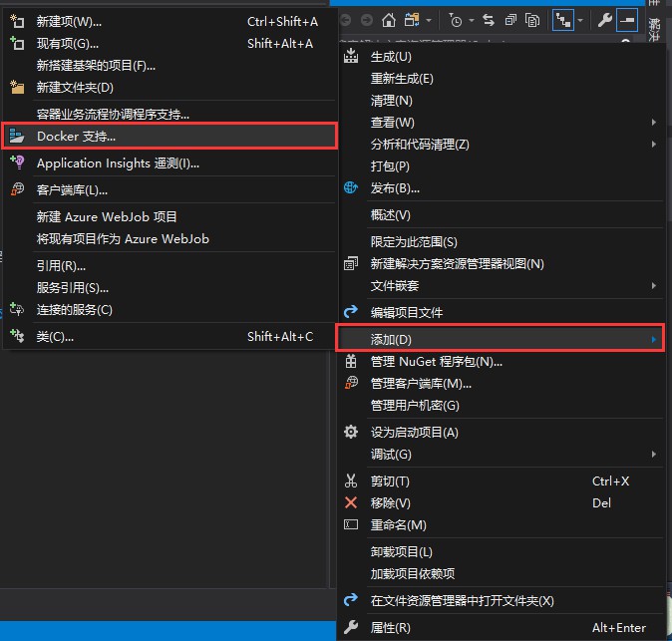Select 新建 Azure WebJob 项目
This screenshot has width=672, height=641.
169,216
